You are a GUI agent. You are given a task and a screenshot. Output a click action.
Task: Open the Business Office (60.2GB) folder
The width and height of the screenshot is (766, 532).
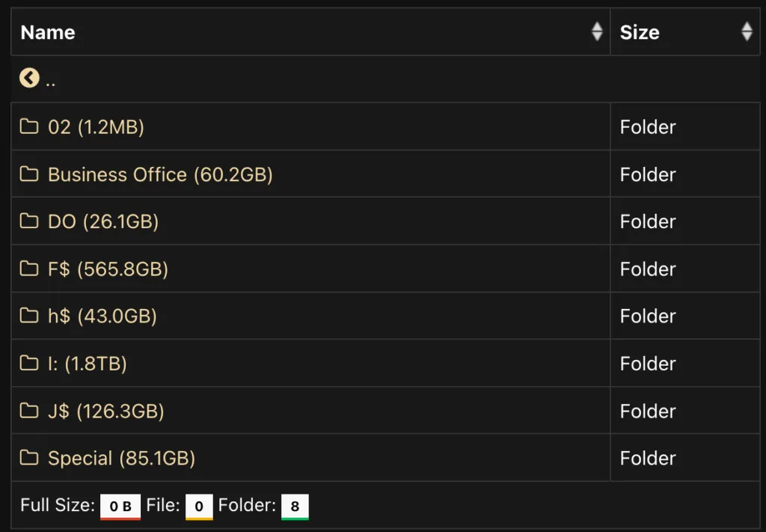point(160,174)
